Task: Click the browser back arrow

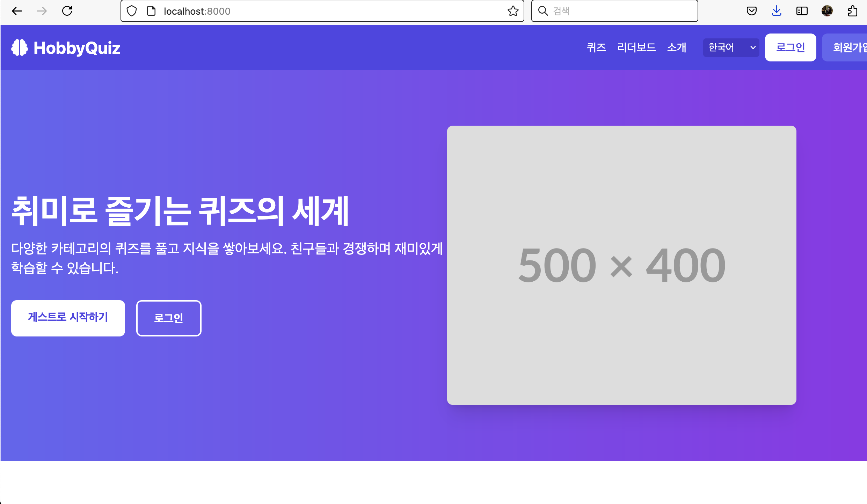Action: [16, 11]
